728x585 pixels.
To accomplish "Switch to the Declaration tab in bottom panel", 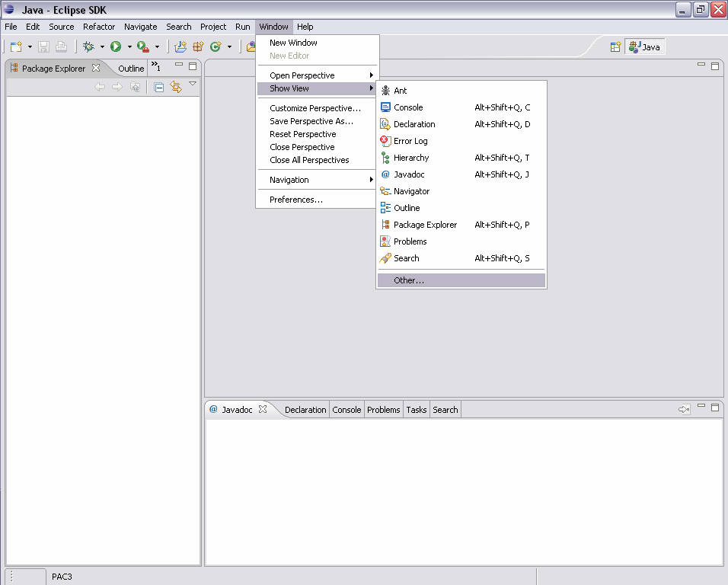I will (x=305, y=410).
